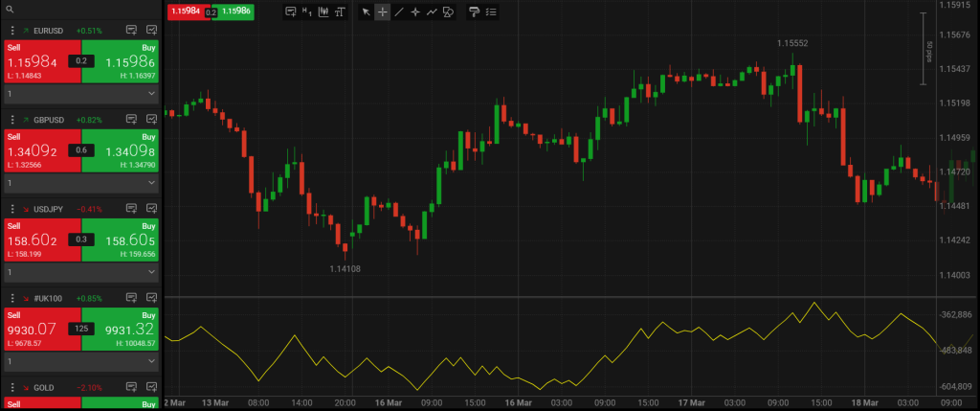The width and height of the screenshot is (980, 411).
Task: Open the three-dot menu for #UK100
Action: pyautogui.click(x=11, y=297)
